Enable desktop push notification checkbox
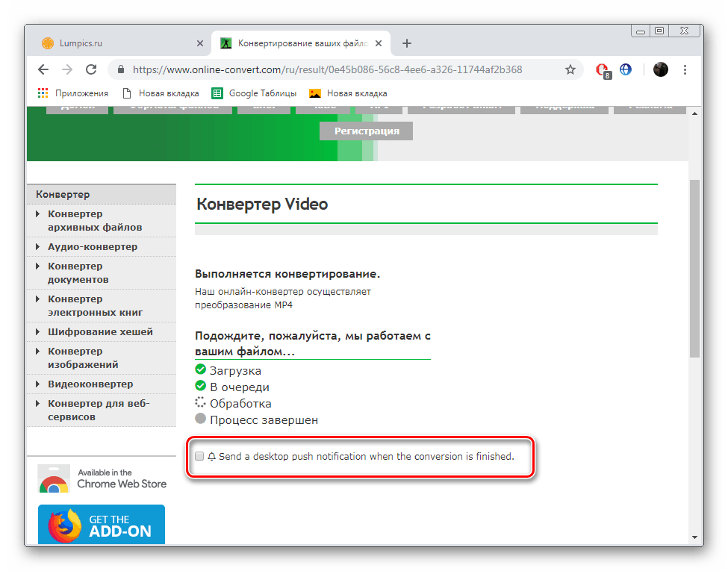Image resolution: width=728 pixels, height=571 pixels. pyautogui.click(x=198, y=456)
